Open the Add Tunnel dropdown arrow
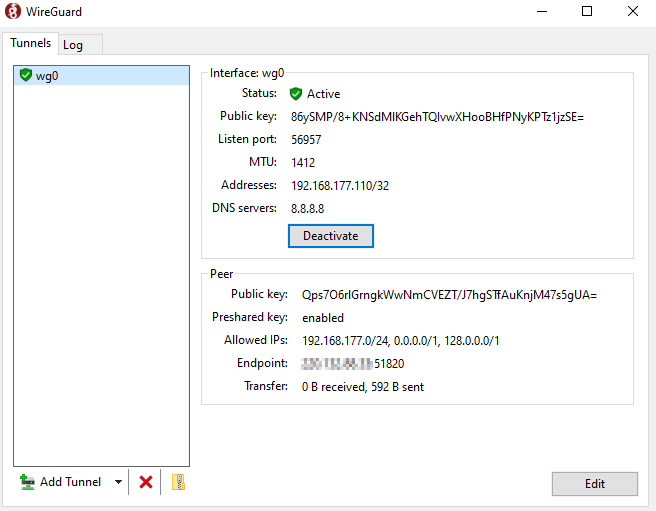The height and width of the screenshot is (511, 656). pyautogui.click(x=118, y=482)
